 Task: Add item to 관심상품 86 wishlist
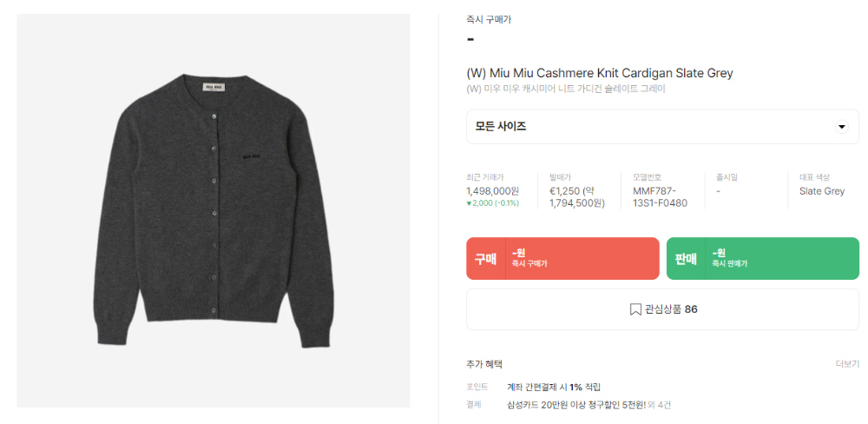[x=662, y=309]
